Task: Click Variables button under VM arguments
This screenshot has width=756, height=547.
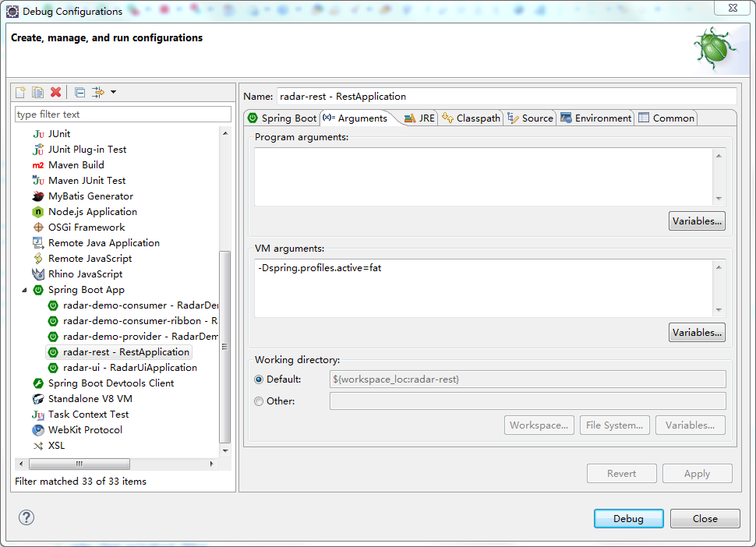Action: (697, 333)
